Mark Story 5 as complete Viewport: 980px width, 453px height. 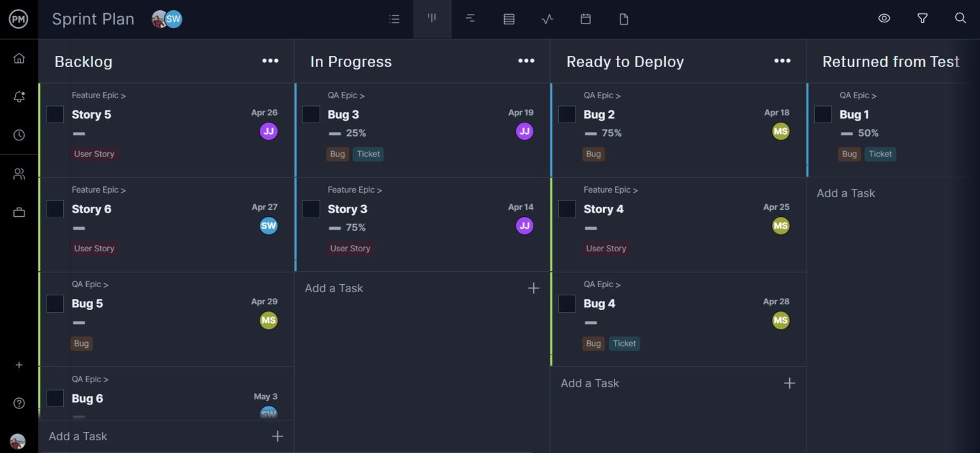click(x=55, y=114)
